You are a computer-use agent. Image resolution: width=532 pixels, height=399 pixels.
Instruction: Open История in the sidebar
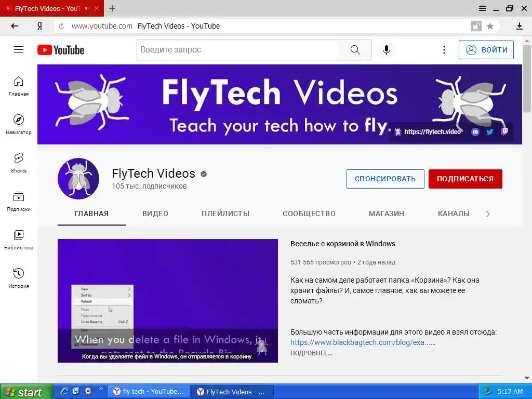click(19, 278)
